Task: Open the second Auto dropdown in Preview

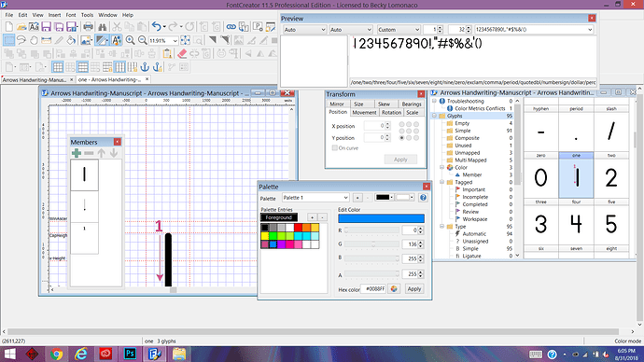Action: pyautogui.click(x=350, y=30)
